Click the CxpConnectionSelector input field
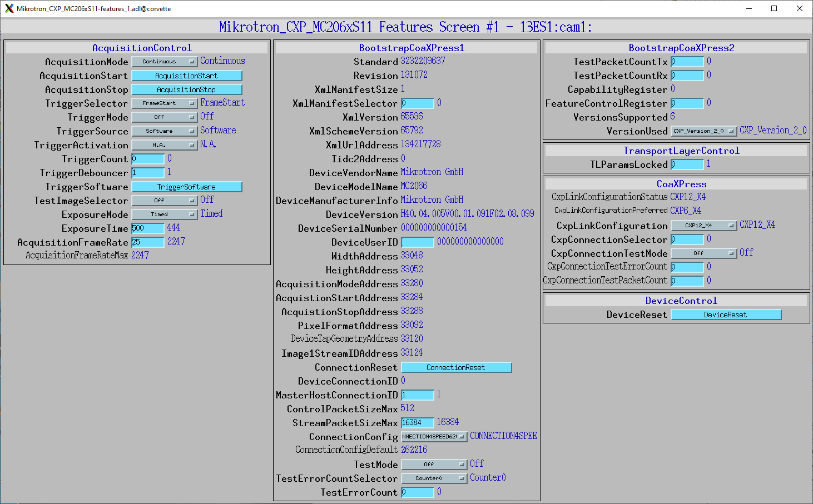813x504 pixels. (x=687, y=239)
